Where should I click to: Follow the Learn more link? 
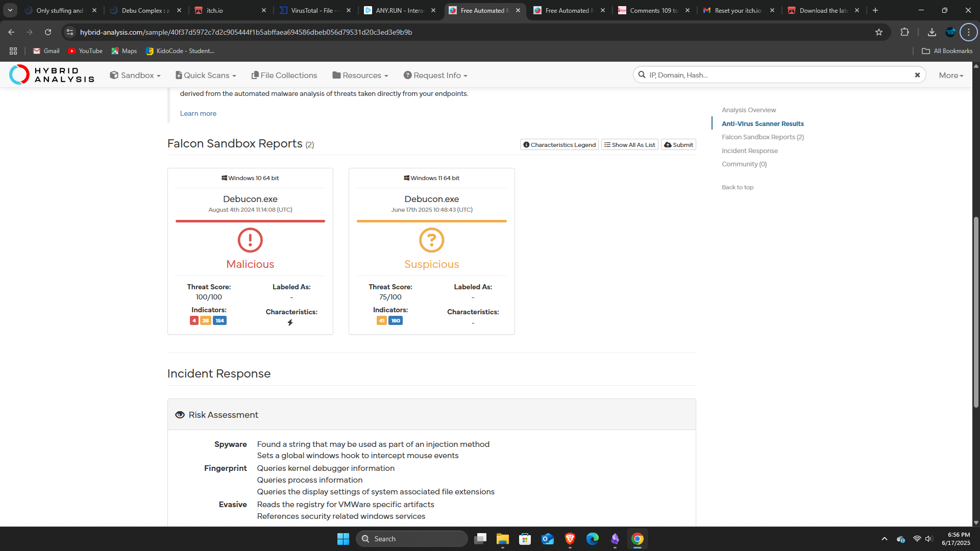pyautogui.click(x=198, y=113)
